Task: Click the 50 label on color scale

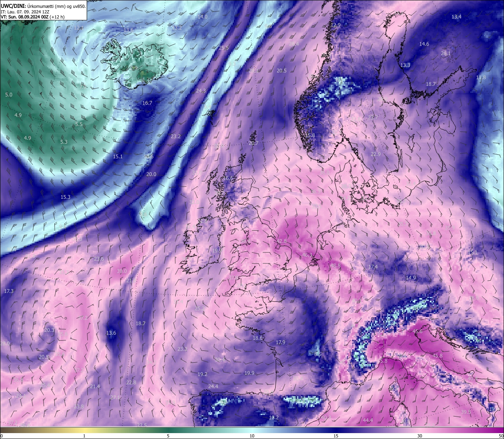Action: (x=501, y=436)
